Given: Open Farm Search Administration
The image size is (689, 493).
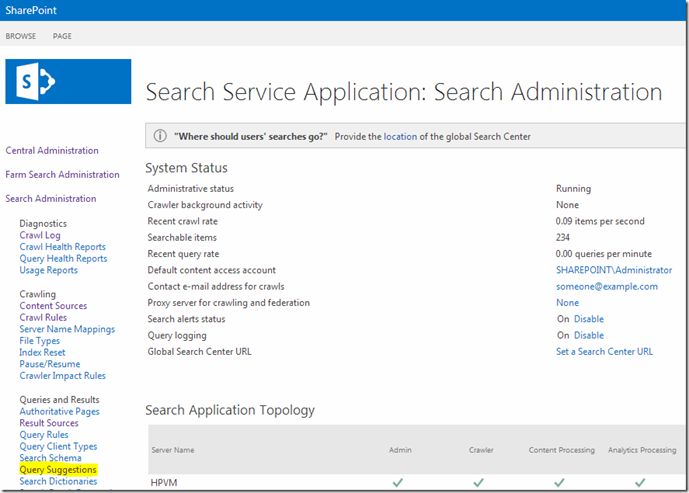Looking at the screenshot, I should (62, 174).
